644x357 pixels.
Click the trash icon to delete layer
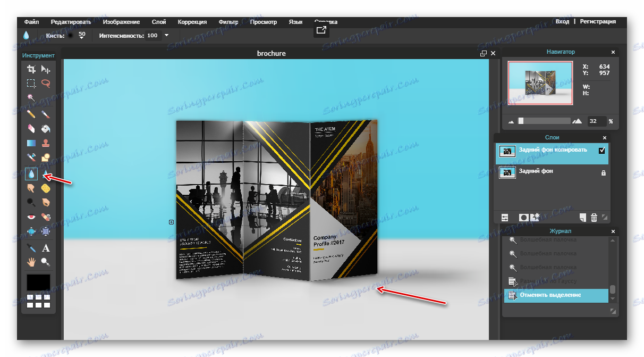click(x=594, y=218)
